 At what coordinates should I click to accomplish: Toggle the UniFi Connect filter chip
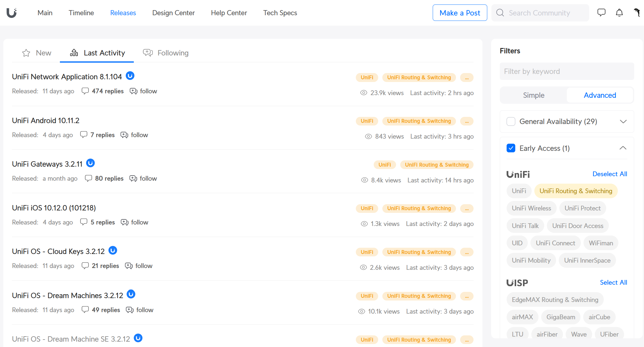pyautogui.click(x=555, y=243)
